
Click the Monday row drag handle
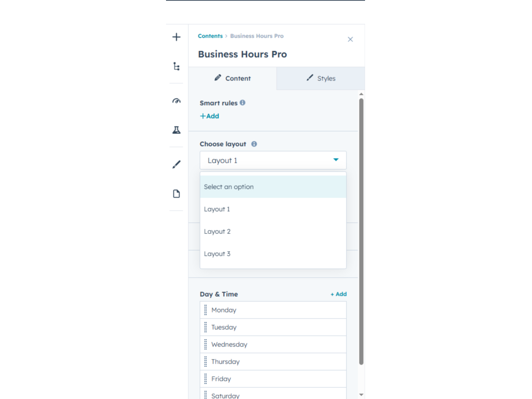pos(206,310)
